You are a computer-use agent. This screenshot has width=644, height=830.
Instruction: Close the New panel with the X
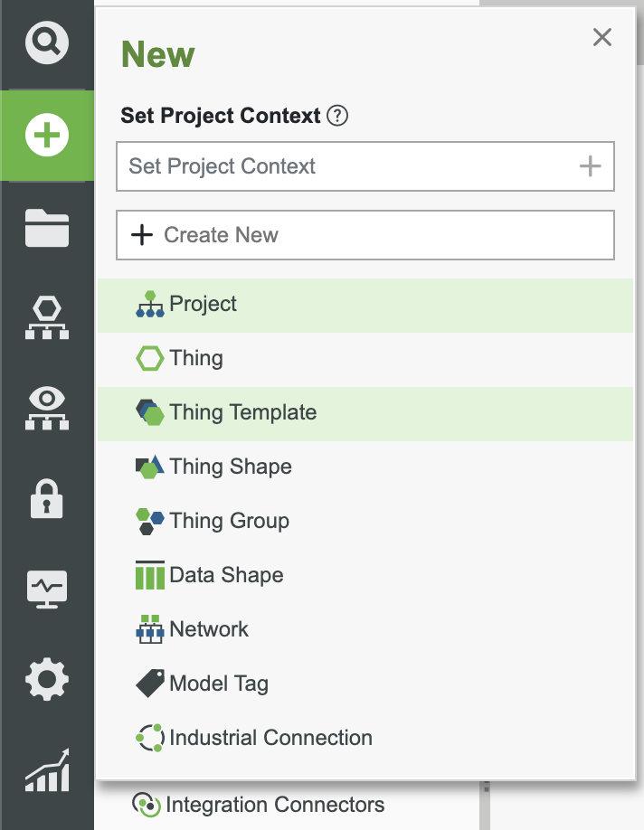601,38
